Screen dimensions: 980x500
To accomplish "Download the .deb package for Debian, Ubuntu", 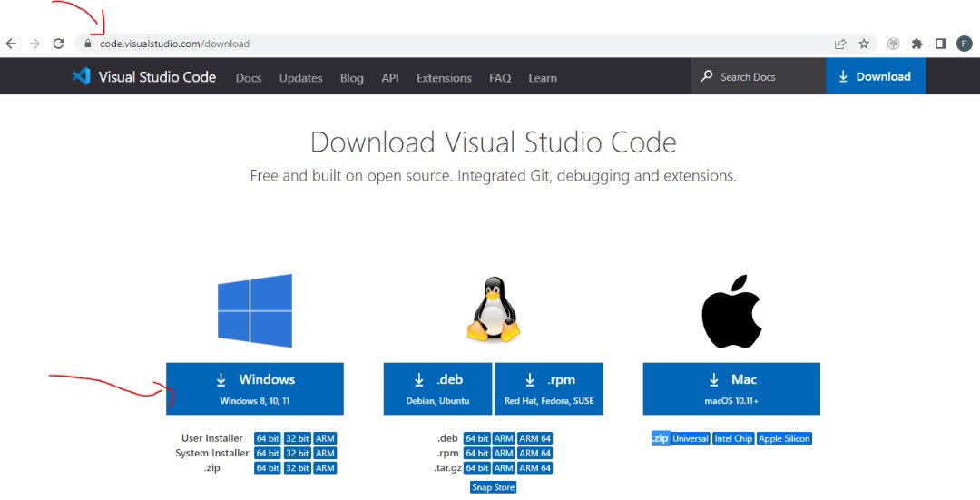I will pos(437,388).
